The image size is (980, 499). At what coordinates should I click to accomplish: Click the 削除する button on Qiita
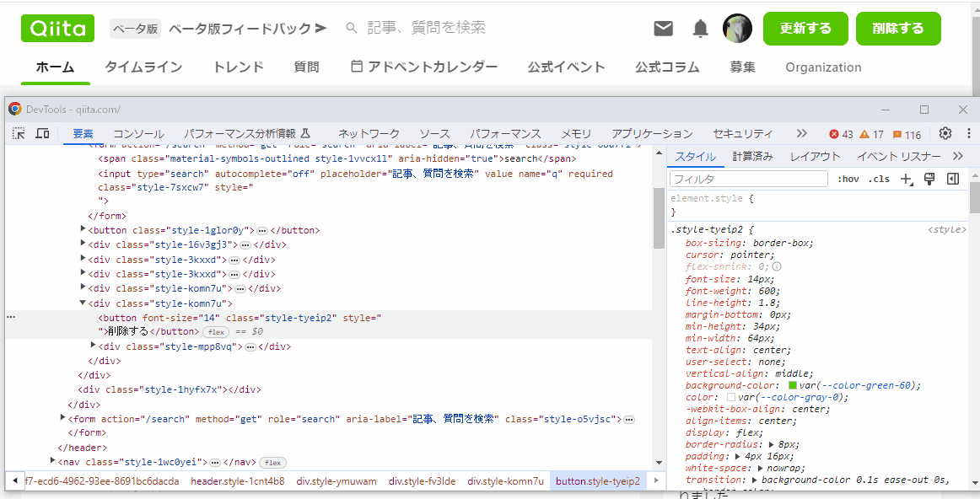click(x=898, y=28)
